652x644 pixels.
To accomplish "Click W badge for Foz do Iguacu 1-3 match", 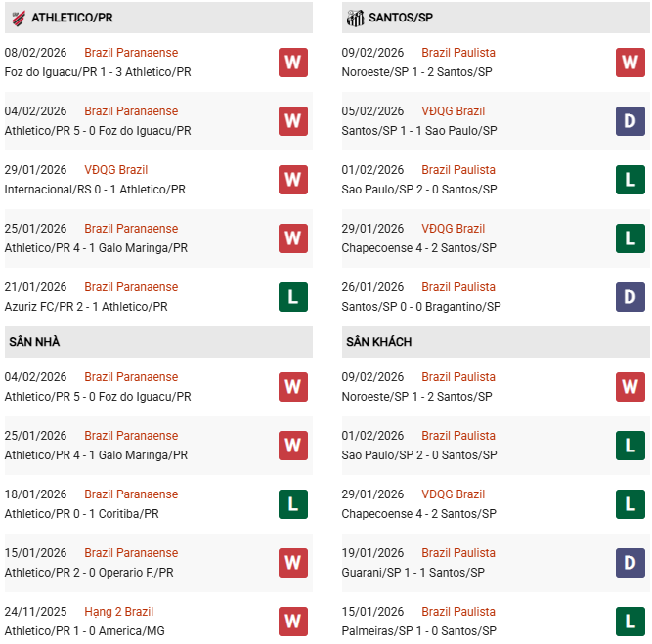I will tap(293, 63).
